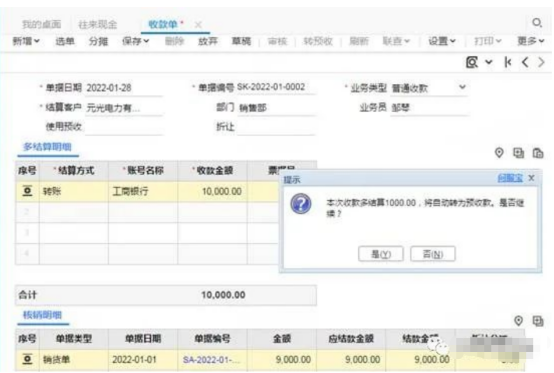This screenshot has width=554, height=373.
Task: Close the 收款单 tab
Action: [198, 24]
